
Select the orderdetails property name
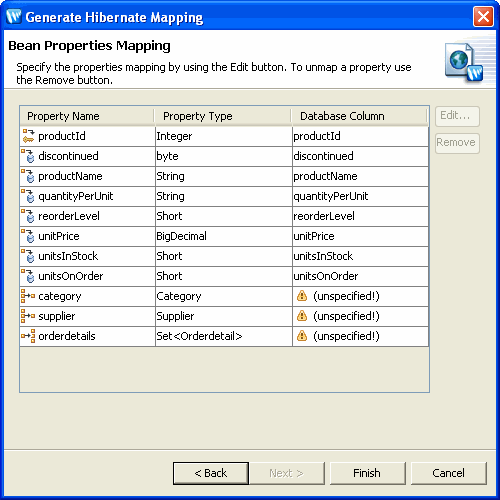pyautogui.click(x=67, y=336)
